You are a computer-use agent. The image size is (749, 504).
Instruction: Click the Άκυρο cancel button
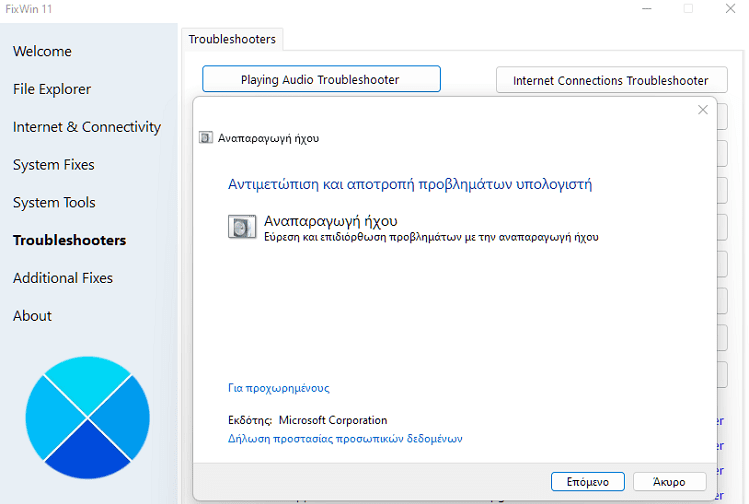(x=669, y=482)
